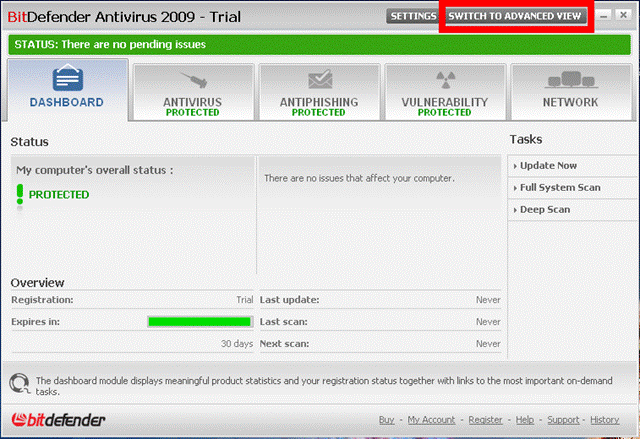This screenshot has width=640, height=439.
Task: Click the Register link
Action: click(x=485, y=420)
